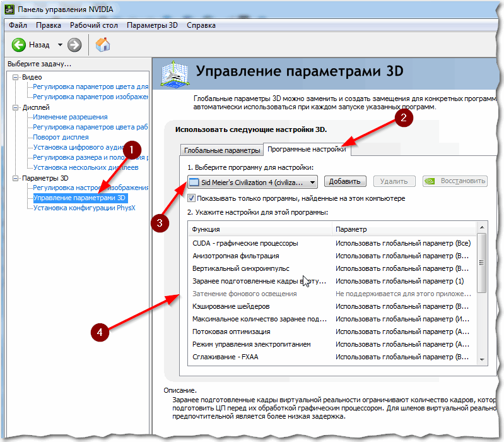Open the Файл menu
Screen dimensions: 504x442
pos(18,25)
